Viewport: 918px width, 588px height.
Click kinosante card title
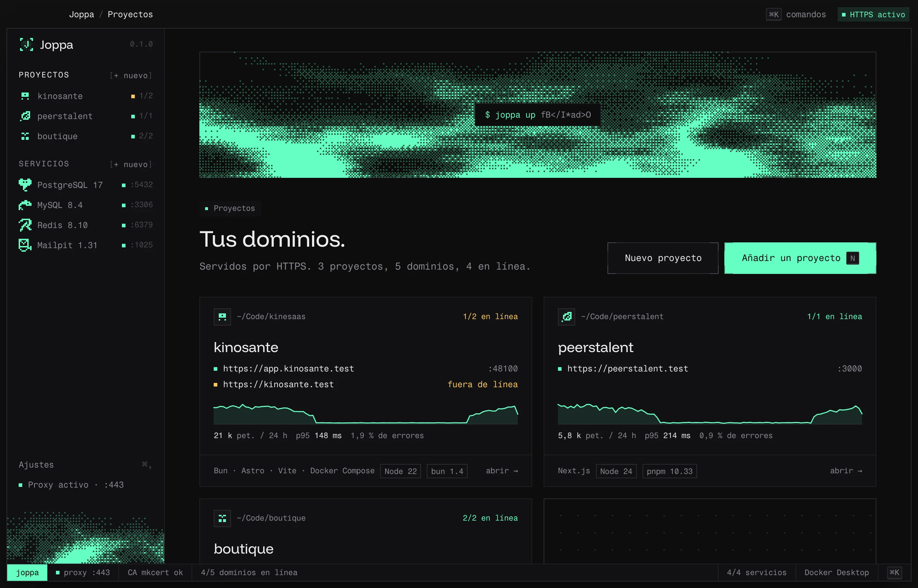(246, 347)
